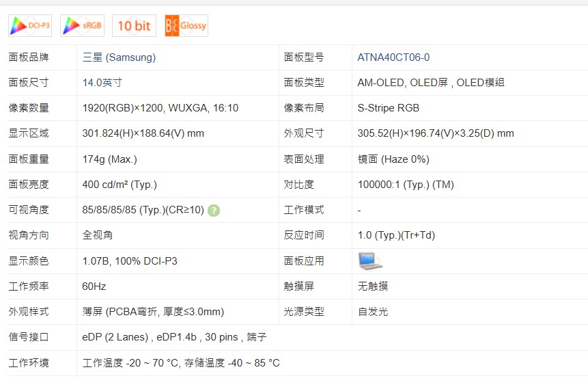Click the laptop application icon
The width and height of the screenshot is (588, 387).
coord(369,261)
